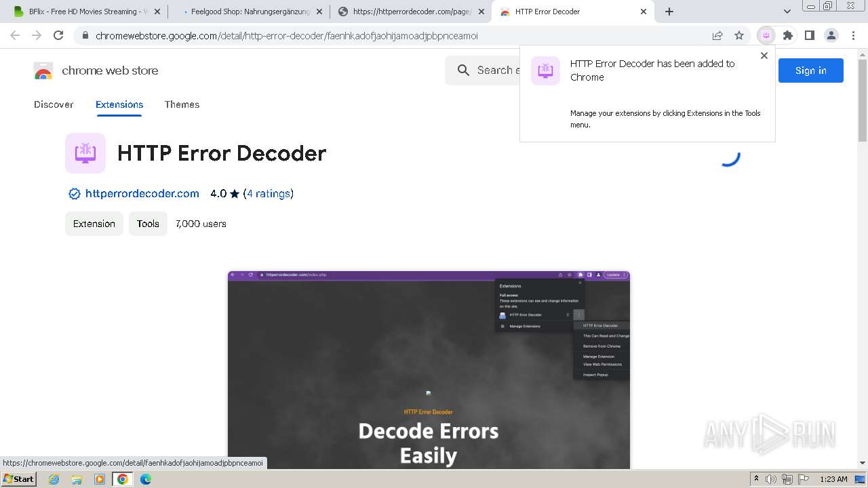Show hidden system tray icons

[x=756, y=479]
